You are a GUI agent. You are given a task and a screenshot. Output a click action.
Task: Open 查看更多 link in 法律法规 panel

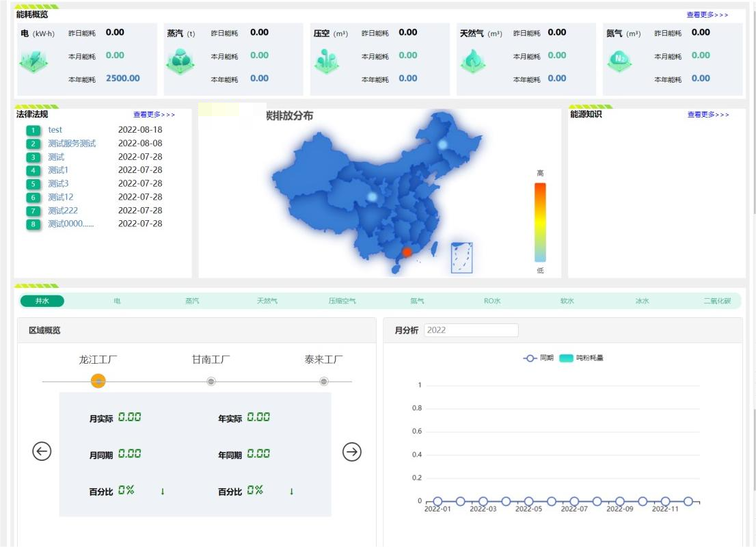pos(154,115)
